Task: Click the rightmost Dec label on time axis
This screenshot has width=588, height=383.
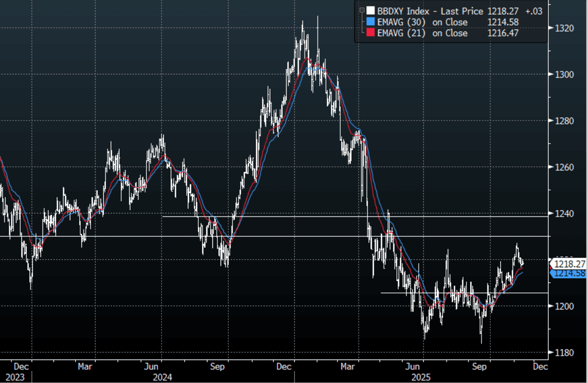Action: click(x=540, y=367)
